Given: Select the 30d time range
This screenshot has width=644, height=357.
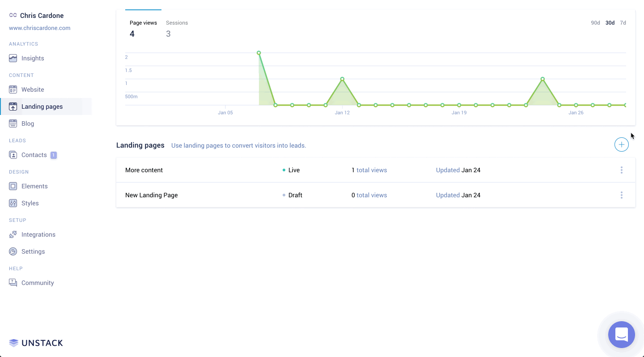Looking at the screenshot, I should tap(610, 23).
